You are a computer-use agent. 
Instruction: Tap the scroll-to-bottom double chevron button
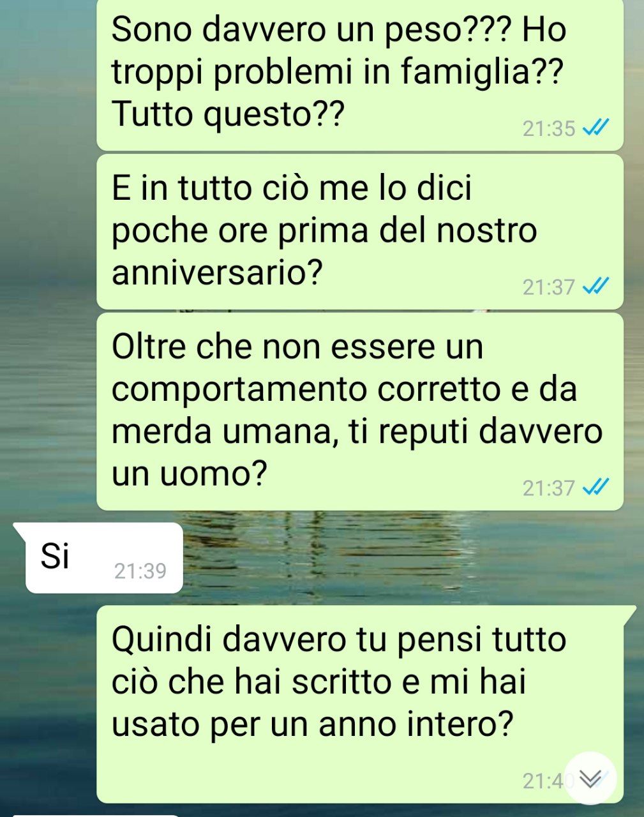[590, 778]
